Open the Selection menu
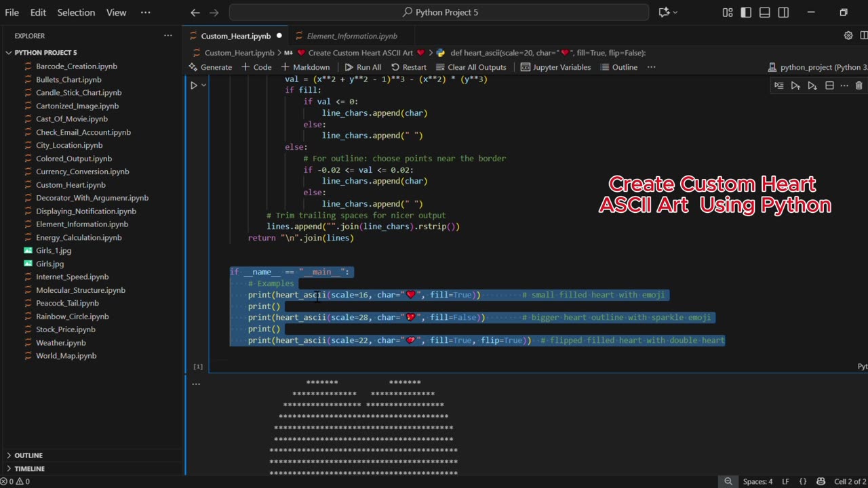Viewport: 868px width, 488px height. (x=76, y=12)
